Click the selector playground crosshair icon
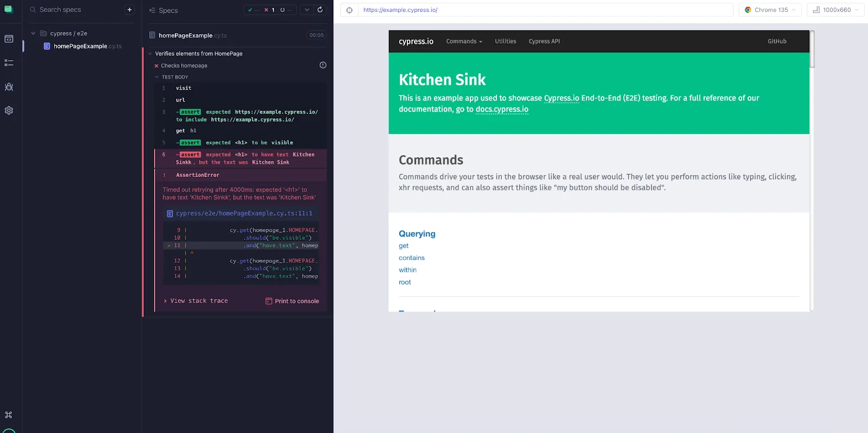Image resolution: width=868 pixels, height=433 pixels. tap(349, 10)
